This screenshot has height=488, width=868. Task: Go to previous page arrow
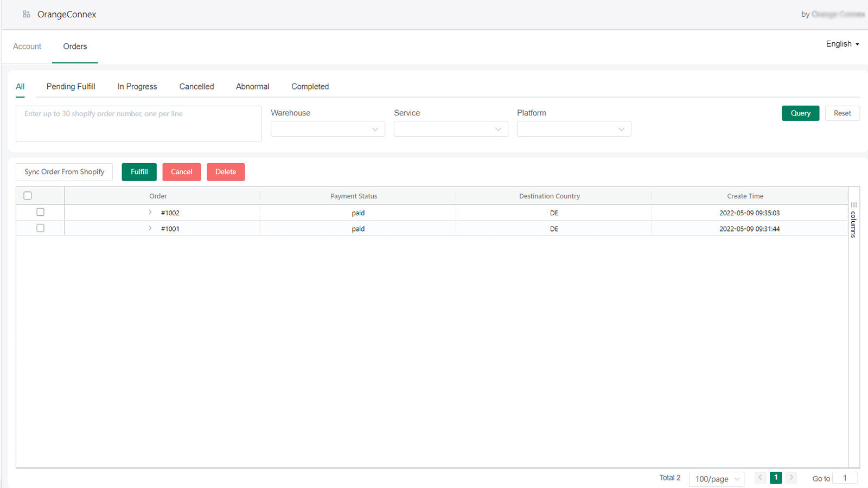coord(760,478)
